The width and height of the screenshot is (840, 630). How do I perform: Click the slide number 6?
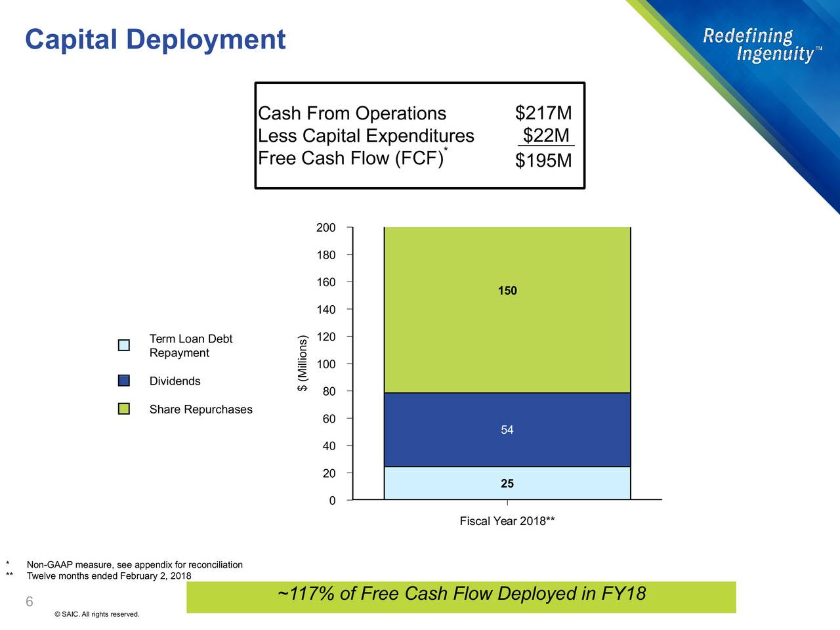click(29, 602)
